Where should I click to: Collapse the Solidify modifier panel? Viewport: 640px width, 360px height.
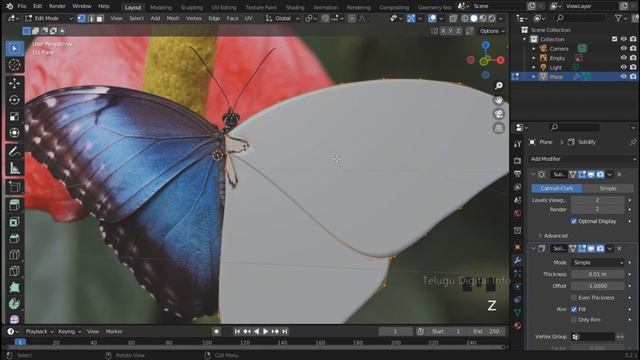(533, 249)
